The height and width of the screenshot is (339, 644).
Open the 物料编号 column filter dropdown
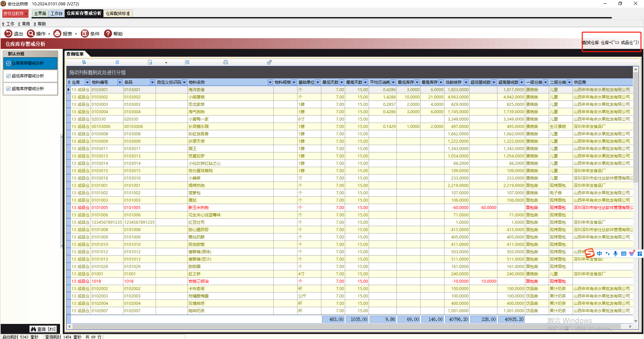tap(120, 82)
